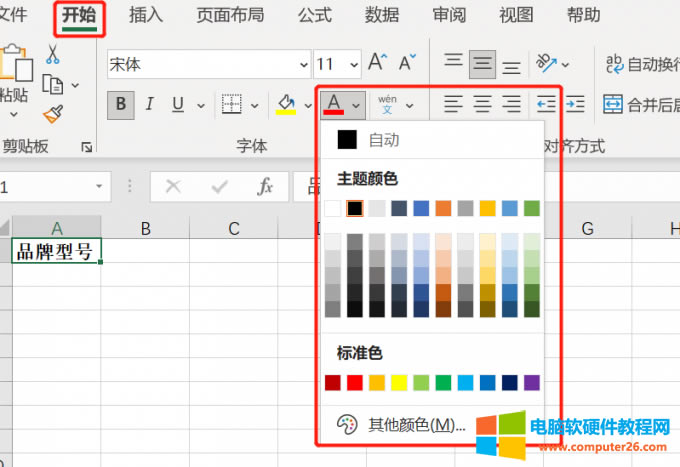Click the fill color bucket icon
Image resolution: width=680 pixels, height=467 pixels.
click(x=286, y=104)
